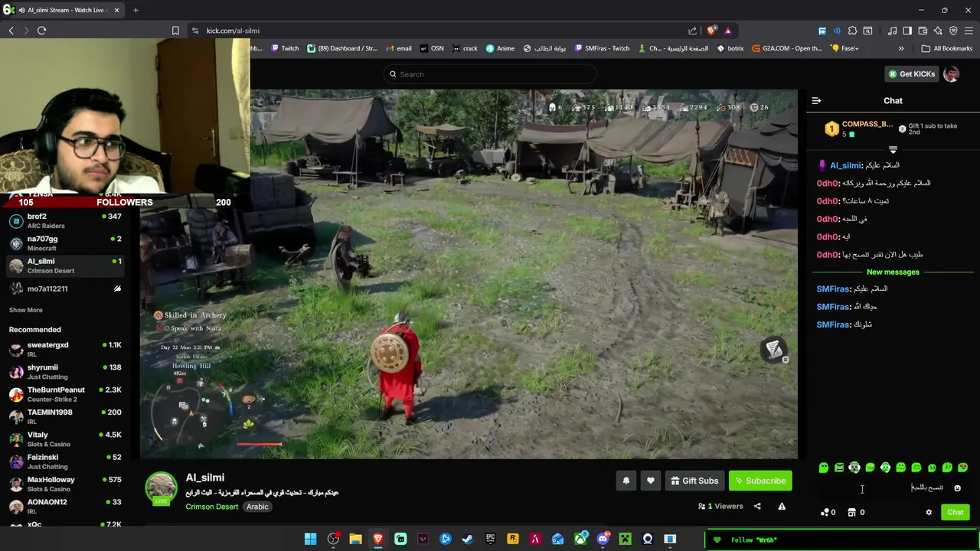Open the Gift Subs option

click(x=694, y=481)
